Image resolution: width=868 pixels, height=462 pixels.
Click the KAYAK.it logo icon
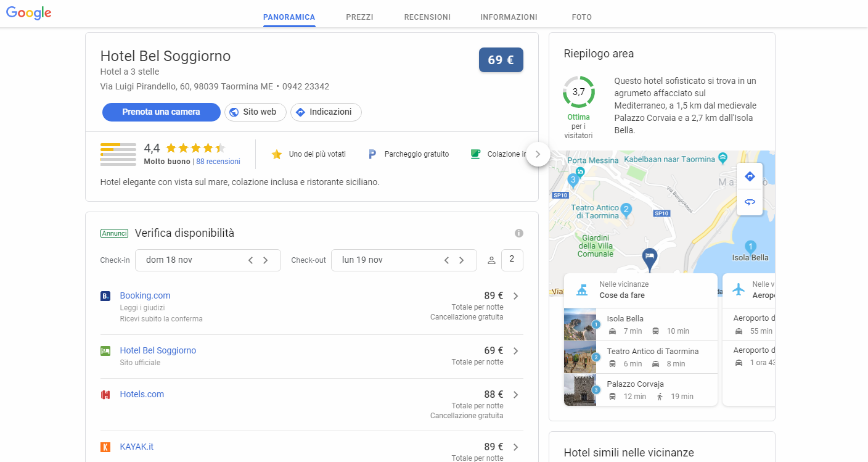coord(105,447)
